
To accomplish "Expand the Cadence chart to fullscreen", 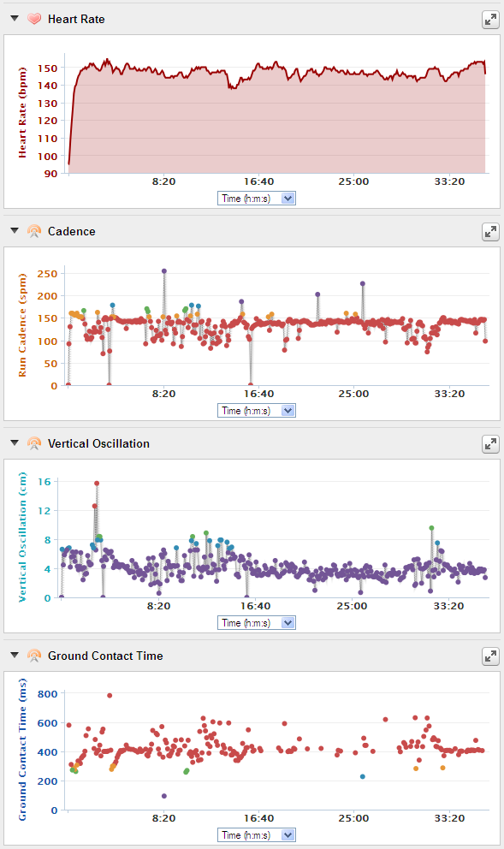I will tap(490, 232).
